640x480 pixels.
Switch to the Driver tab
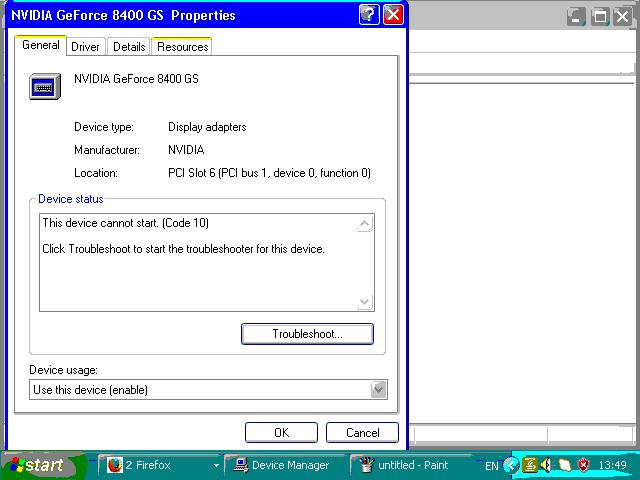click(x=85, y=47)
